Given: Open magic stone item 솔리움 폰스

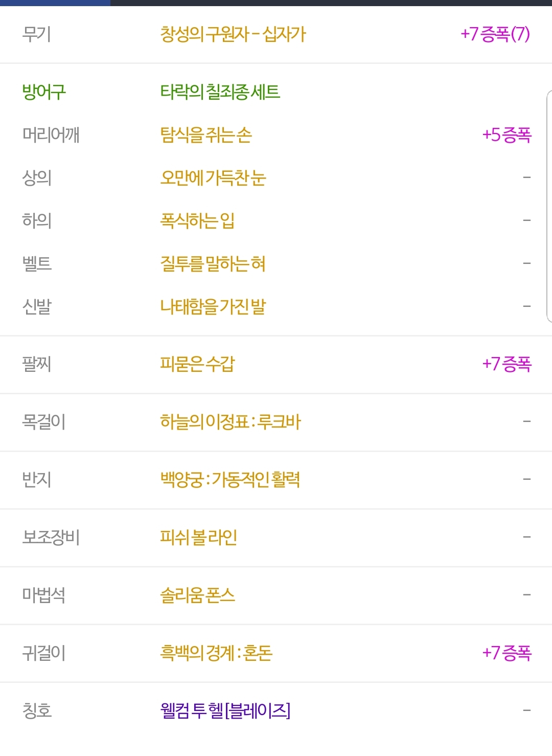Looking at the screenshot, I should pos(197,595).
